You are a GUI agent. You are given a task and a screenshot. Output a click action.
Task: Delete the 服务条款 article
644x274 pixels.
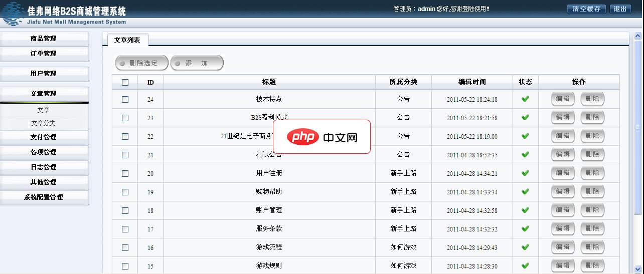pos(592,228)
